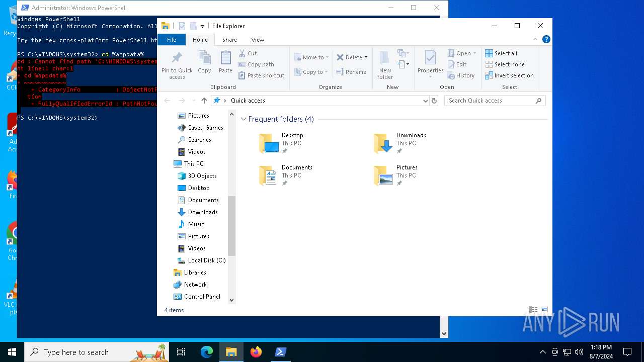The width and height of the screenshot is (644, 362).
Task: Select Local Disk (C:) in navigation pane
Action: (201, 260)
